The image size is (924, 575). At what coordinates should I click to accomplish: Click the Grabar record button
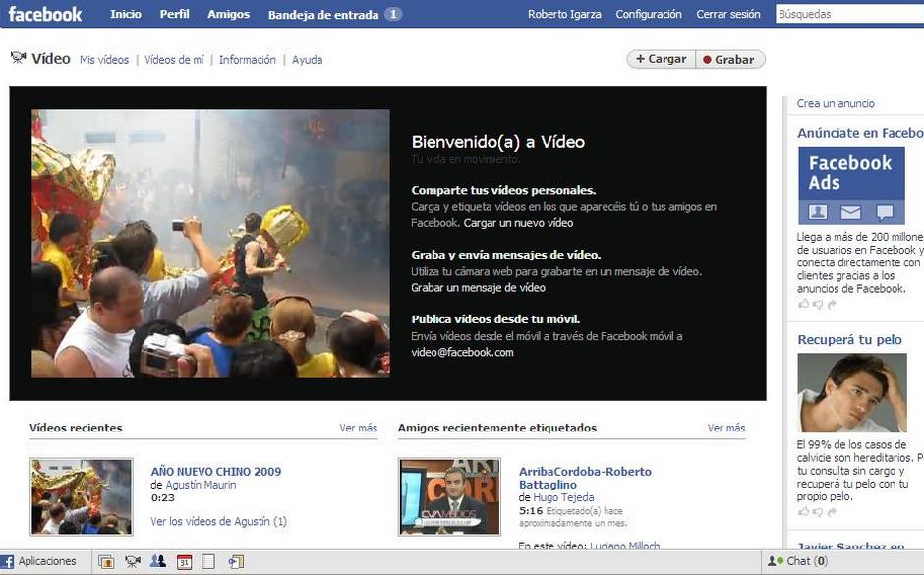729,60
